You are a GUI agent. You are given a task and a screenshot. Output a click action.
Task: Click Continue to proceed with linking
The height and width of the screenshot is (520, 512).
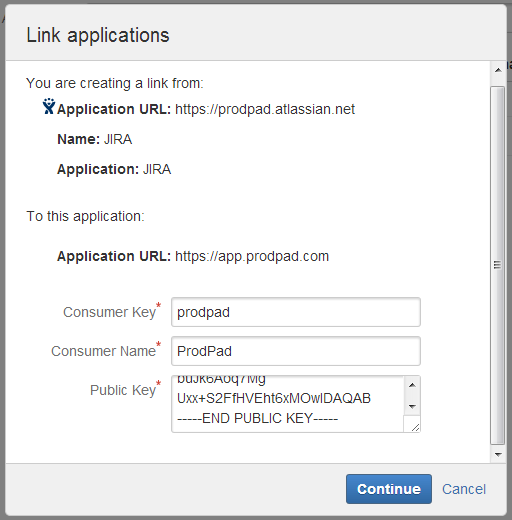point(389,489)
